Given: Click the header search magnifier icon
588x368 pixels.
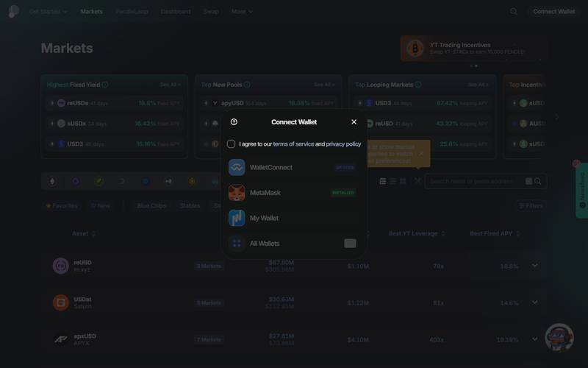Looking at the screenshot, I should point(513,12).
